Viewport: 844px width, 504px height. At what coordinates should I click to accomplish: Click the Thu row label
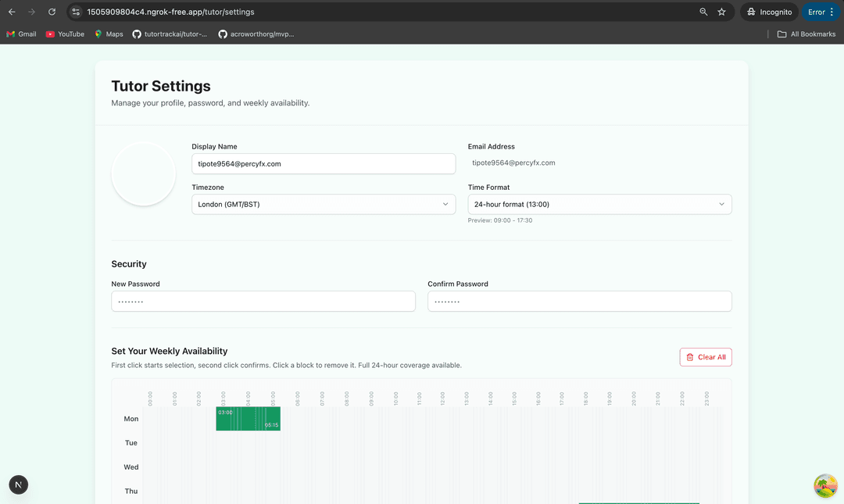pos(131,491)
